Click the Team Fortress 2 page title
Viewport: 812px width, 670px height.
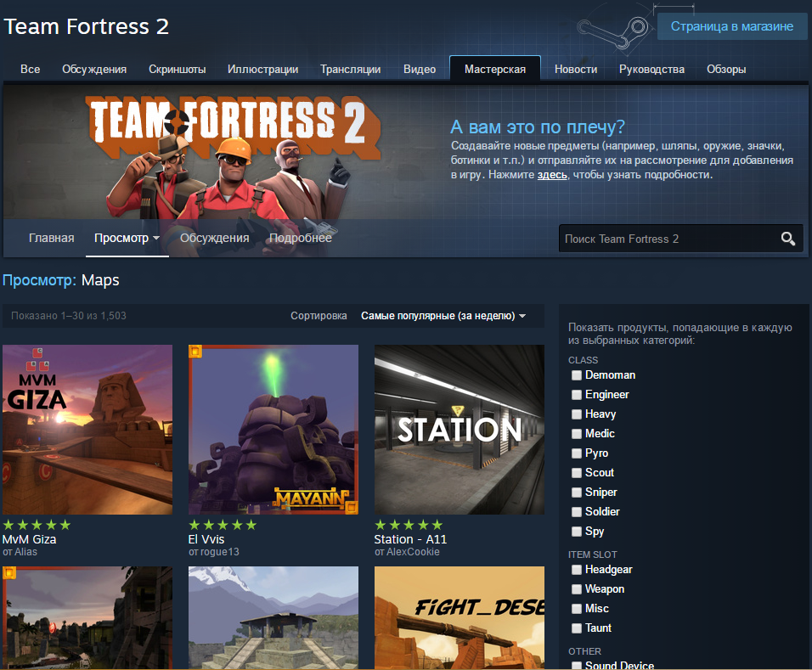pyautogui.click(x=87, y=26)
